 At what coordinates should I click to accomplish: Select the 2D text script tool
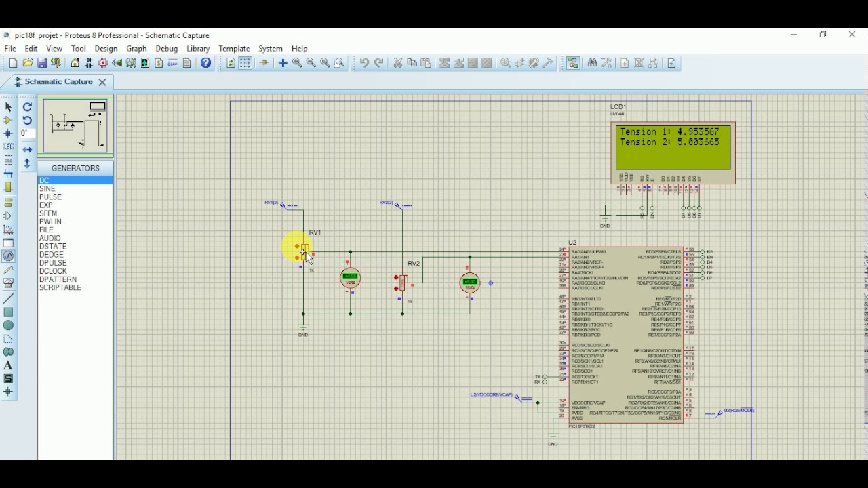coord(8,160)
